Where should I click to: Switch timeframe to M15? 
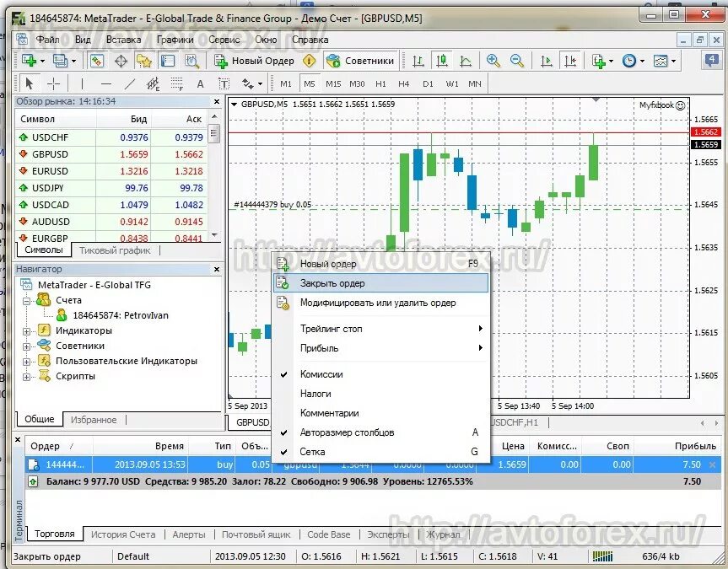(333, 84)
